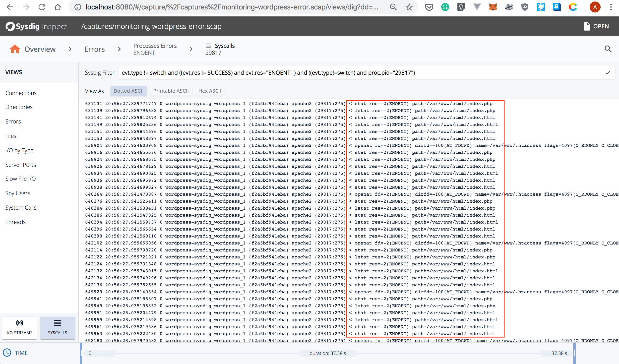
Task: Open the I/O by Type view
Action: [19, 150]
